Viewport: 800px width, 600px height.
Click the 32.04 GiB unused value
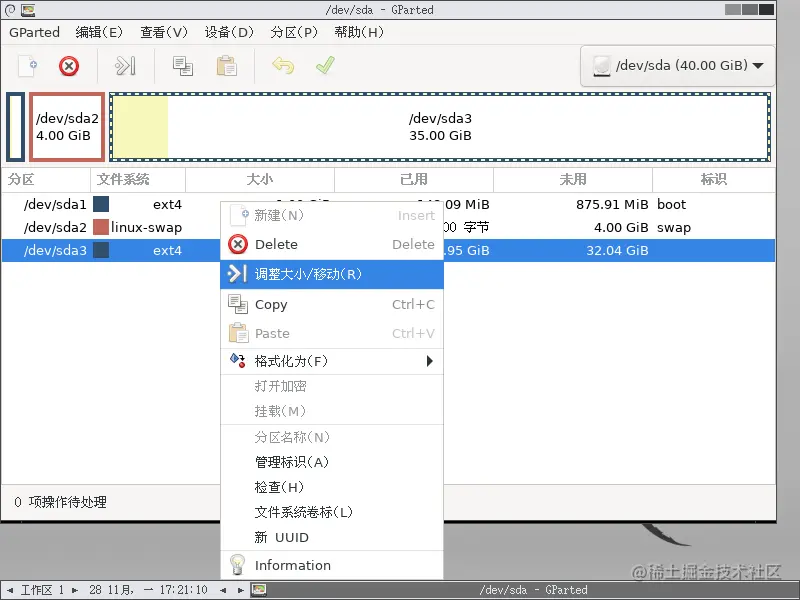617,251
